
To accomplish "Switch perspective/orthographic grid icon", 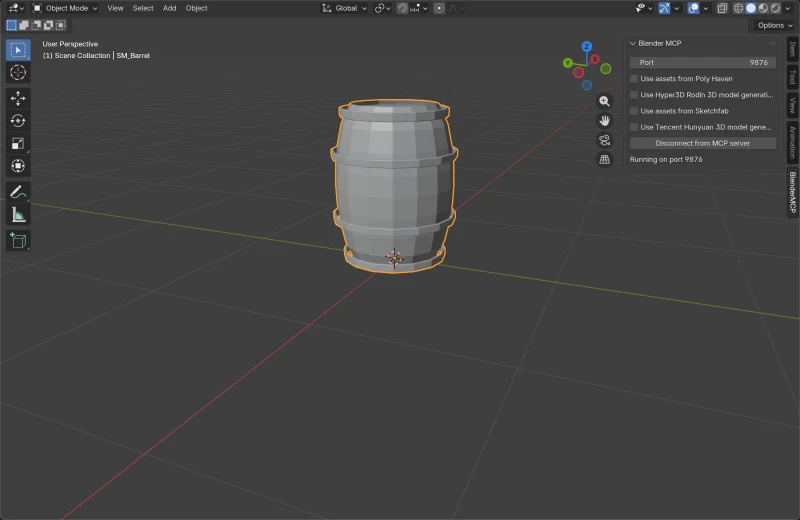I will (x=604, y=159).
